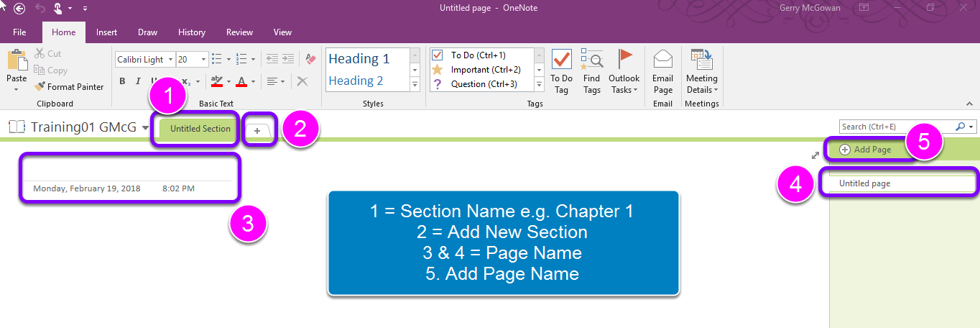The image size is (980, 328).
Task: Apply the red font color
Action: click(242, 81)
